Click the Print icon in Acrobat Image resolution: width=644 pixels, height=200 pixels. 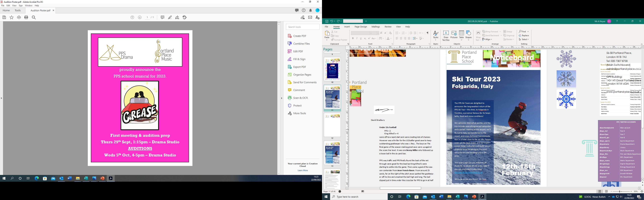click(x=26, y=17)
